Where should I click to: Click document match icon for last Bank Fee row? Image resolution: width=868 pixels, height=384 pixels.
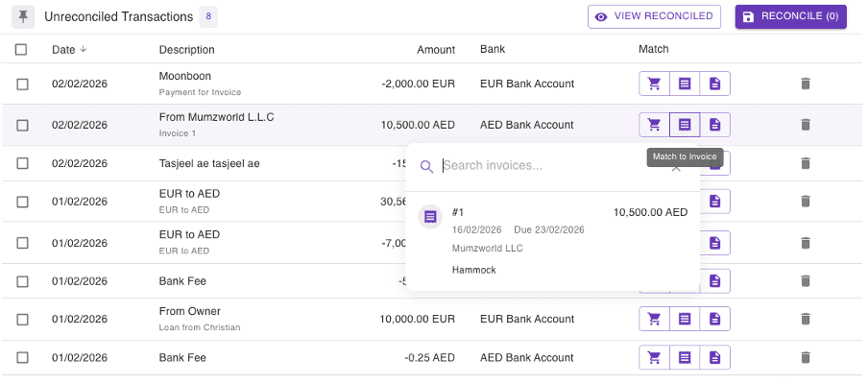714,358
